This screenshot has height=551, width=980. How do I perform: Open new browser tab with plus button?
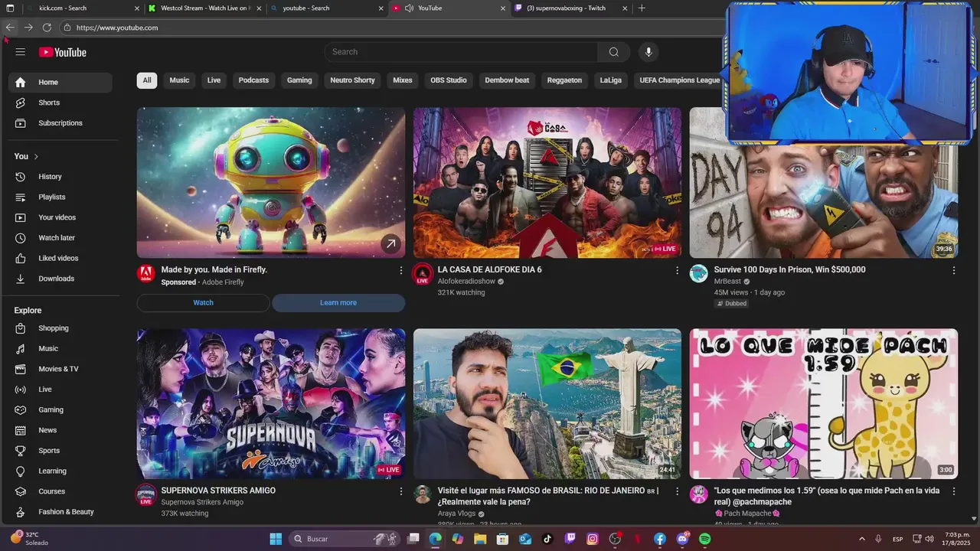click(642, 8)
